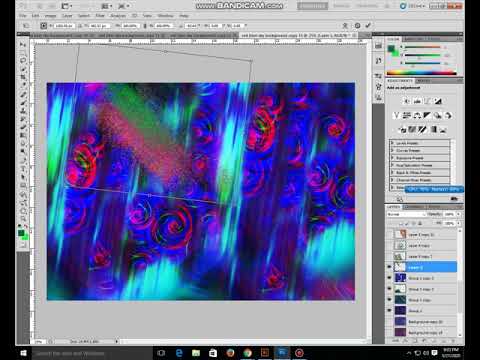Select the Pen tool
This screenshot has width=480, height=360.
(23, 161)
